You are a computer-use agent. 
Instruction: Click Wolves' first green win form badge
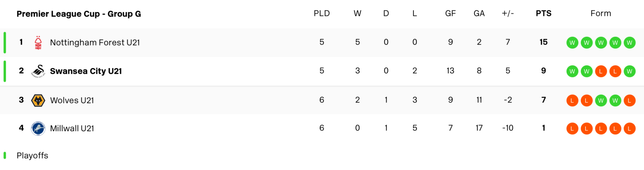(601, 101)
